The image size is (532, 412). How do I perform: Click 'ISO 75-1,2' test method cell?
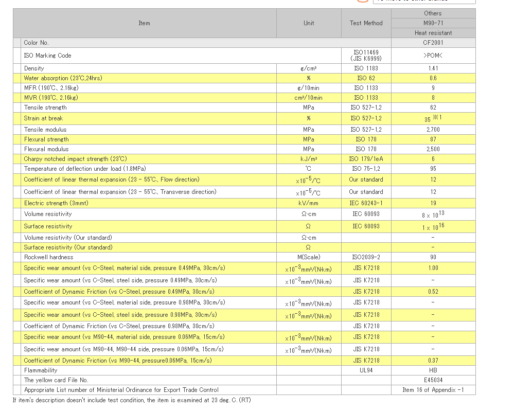click(x=366, y=169)
